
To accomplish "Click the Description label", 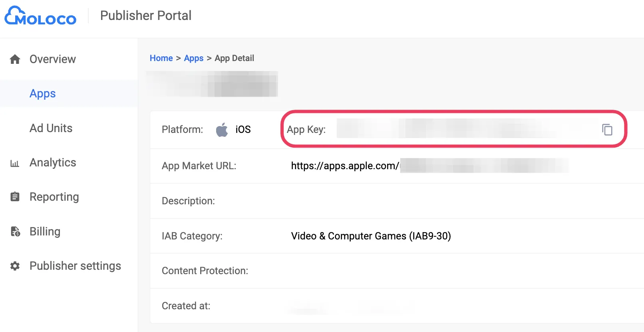I will pyautogui.click(x=188, y=201).
